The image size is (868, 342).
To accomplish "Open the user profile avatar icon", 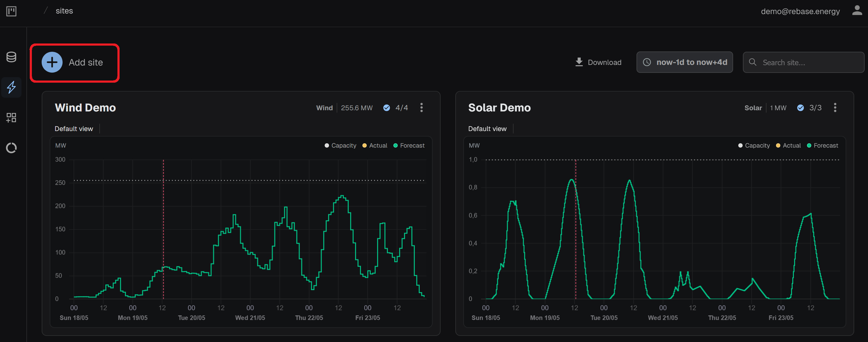I will coord(857,10).
